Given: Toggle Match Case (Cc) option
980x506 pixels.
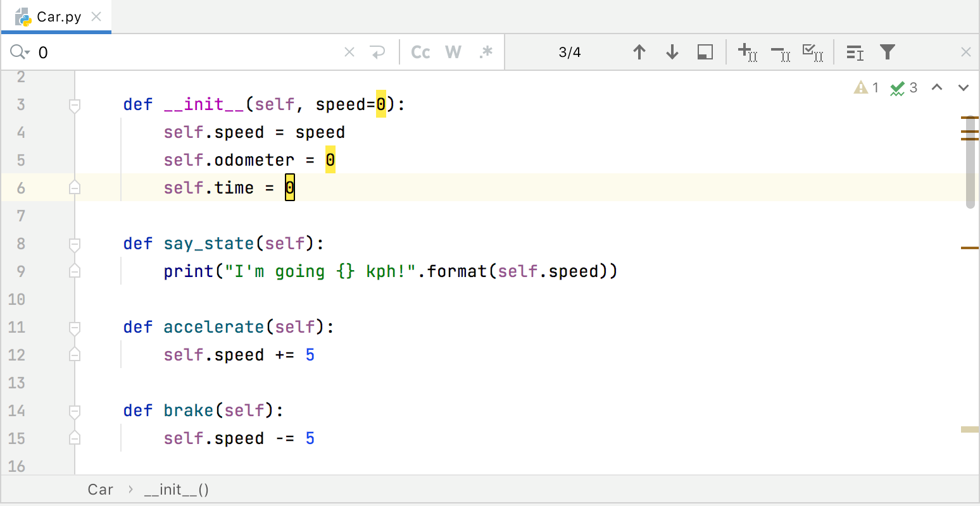Looking at the screenshot, I should 420,52.
